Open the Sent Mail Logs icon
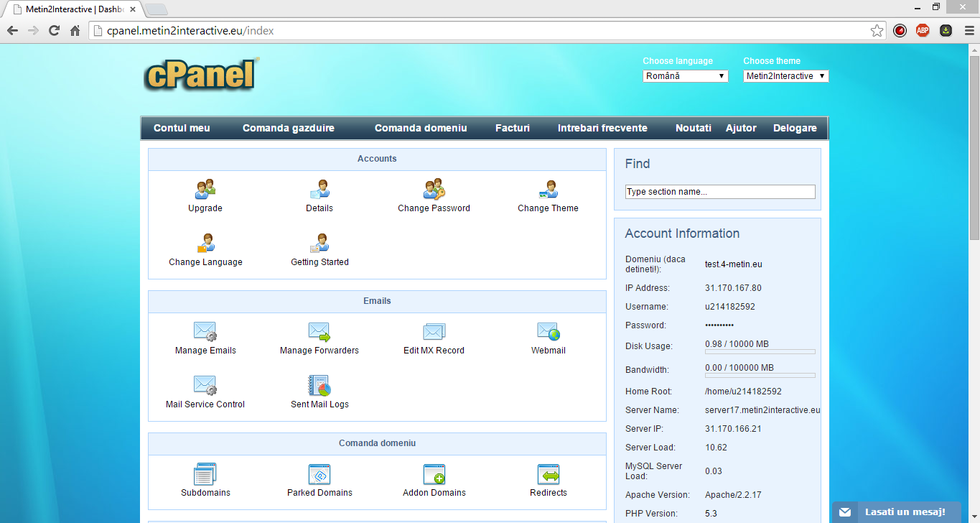Image resolution: width=980 pixels, height=523 pixels. (x=319, y=386)
